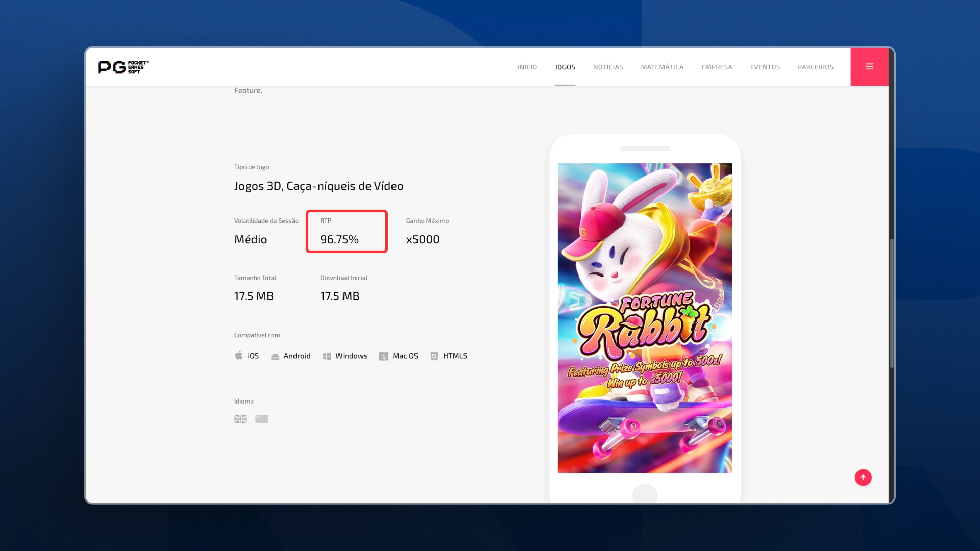Click the iOS Apple icon
This screenshot has height=551, width=980.
pos(239,356)
